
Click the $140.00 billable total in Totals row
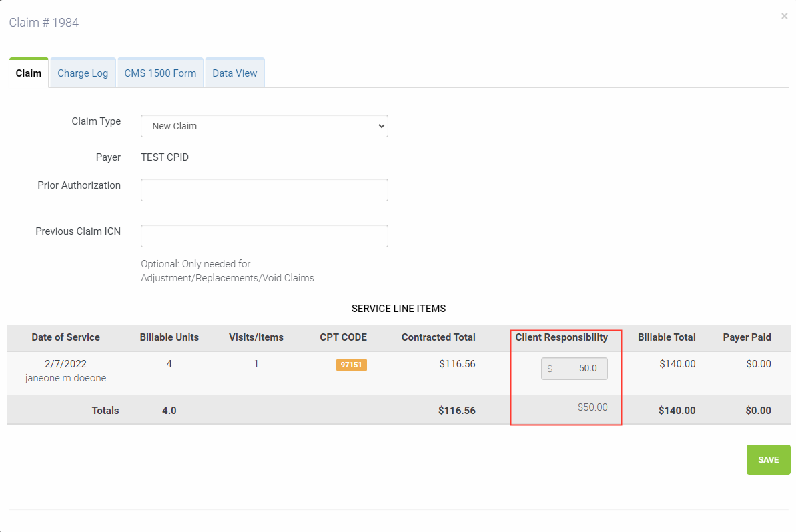tap(677, 410)
